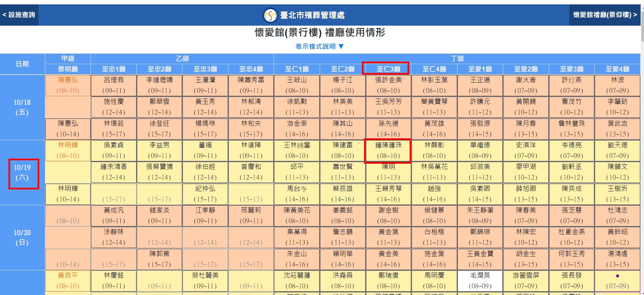Click 日期 column header
The height and width of the screenshot is (295, 644).
[22, 64]
